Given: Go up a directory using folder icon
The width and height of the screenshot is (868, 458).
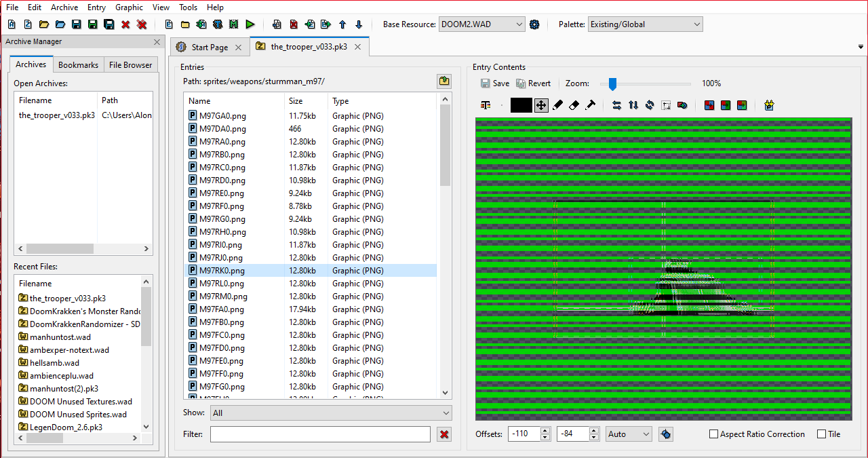Looking at the screenshot, I should [x=444, y=81].
